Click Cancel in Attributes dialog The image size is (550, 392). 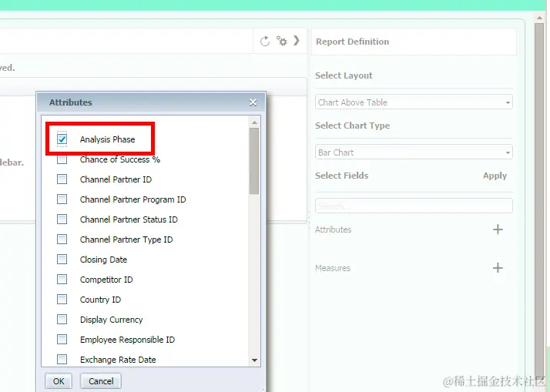101,381
